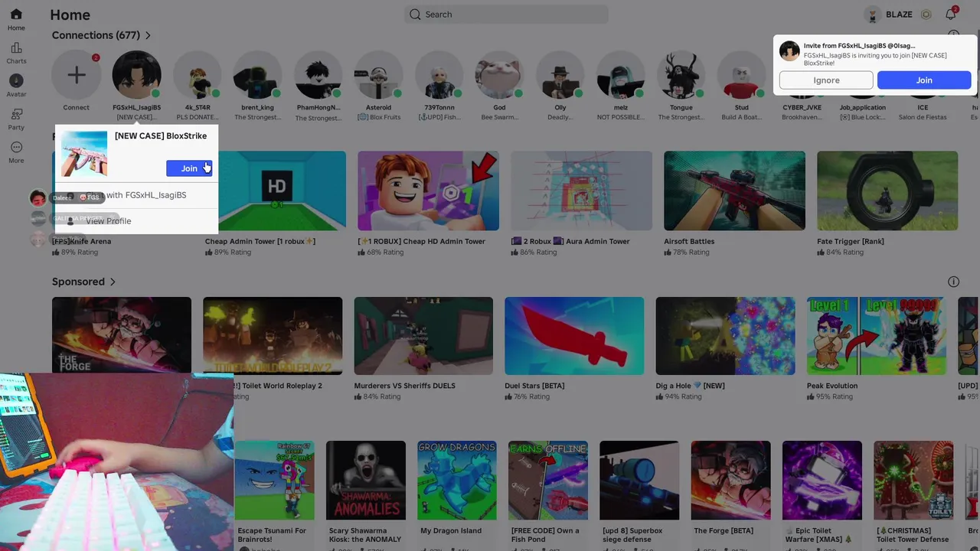
Task: Open Aura Admin Tower game tile
Action: (581, 191)
